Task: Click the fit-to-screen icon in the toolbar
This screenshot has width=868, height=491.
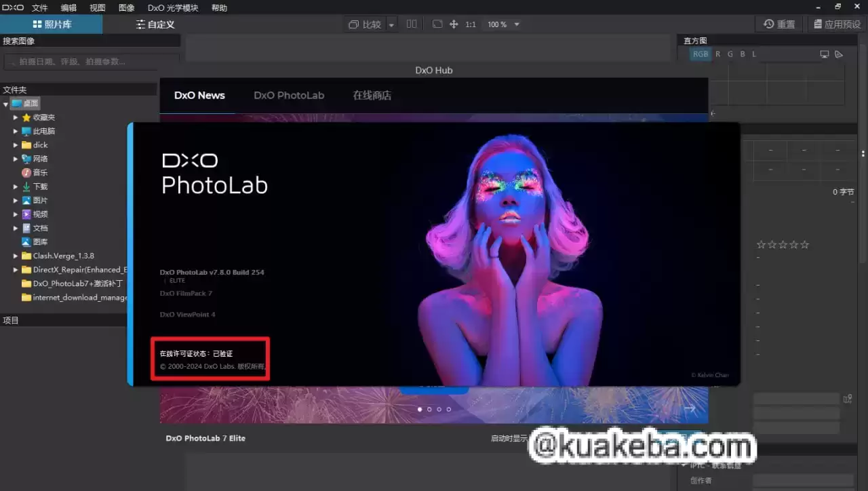Action: click(438, 24)
